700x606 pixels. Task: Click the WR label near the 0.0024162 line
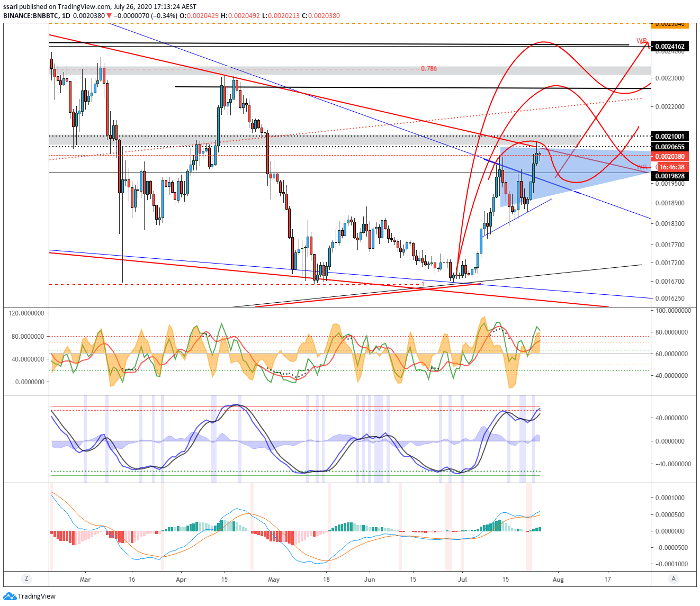(641, 41)
